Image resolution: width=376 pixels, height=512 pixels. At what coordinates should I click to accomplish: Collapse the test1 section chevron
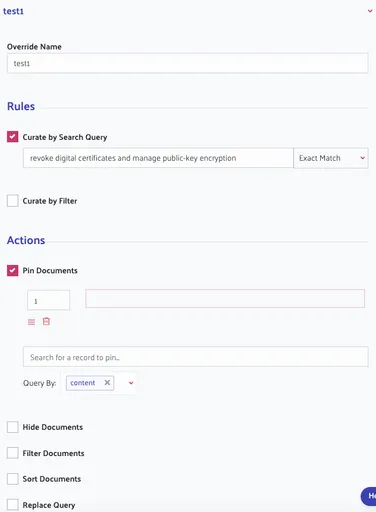click(370, 11)
